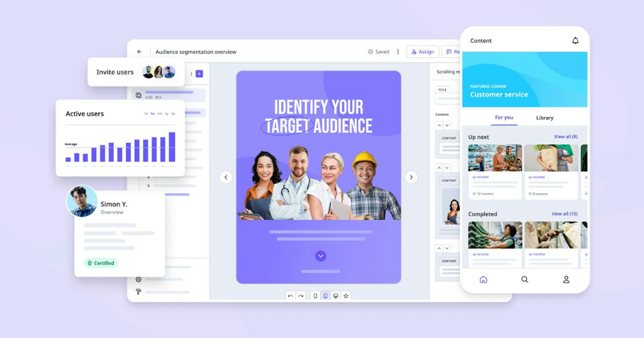The height and width of the screenshot is (338, 644).
Task: Click the next slide chevron arrow
Action: coord(411,177)
